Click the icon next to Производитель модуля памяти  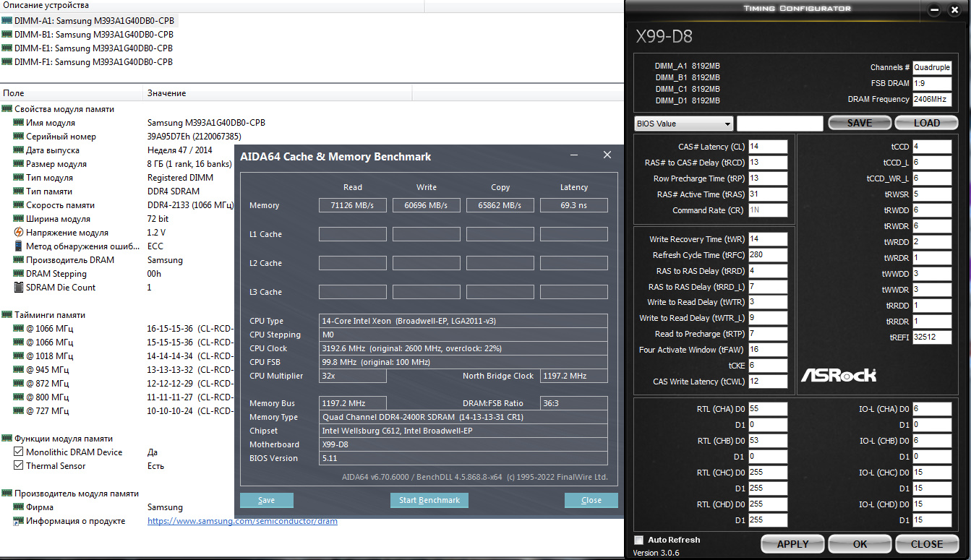7,494
